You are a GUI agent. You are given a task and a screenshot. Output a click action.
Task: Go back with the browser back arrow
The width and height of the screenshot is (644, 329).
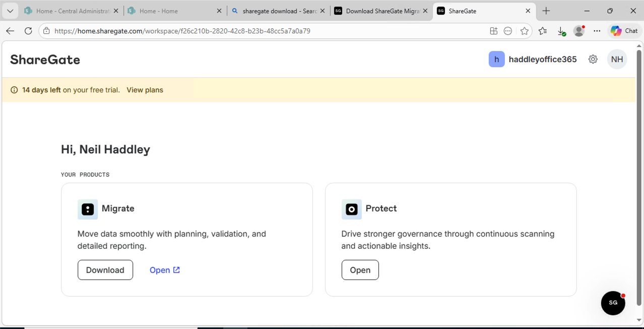pyautogui.click(x=10, y=31)
